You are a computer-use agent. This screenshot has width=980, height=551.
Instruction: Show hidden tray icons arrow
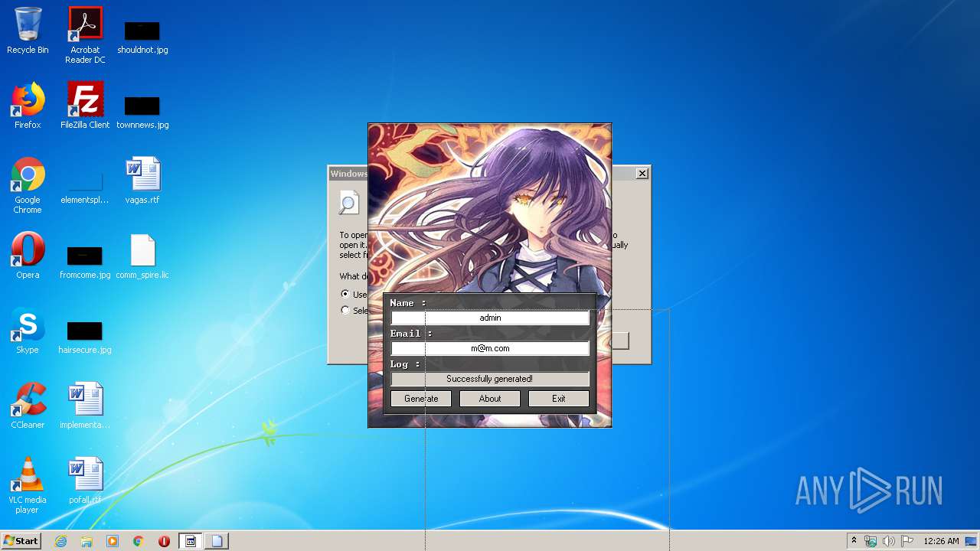tap(854, 541)
